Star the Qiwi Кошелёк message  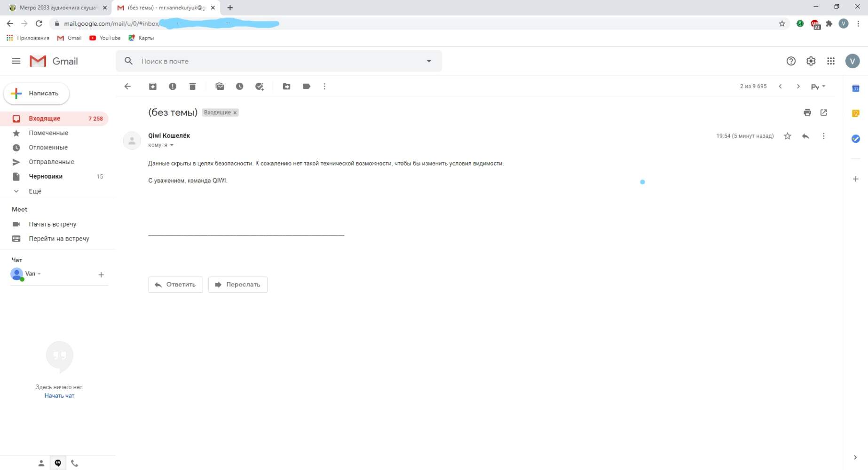tap(788, 136)
